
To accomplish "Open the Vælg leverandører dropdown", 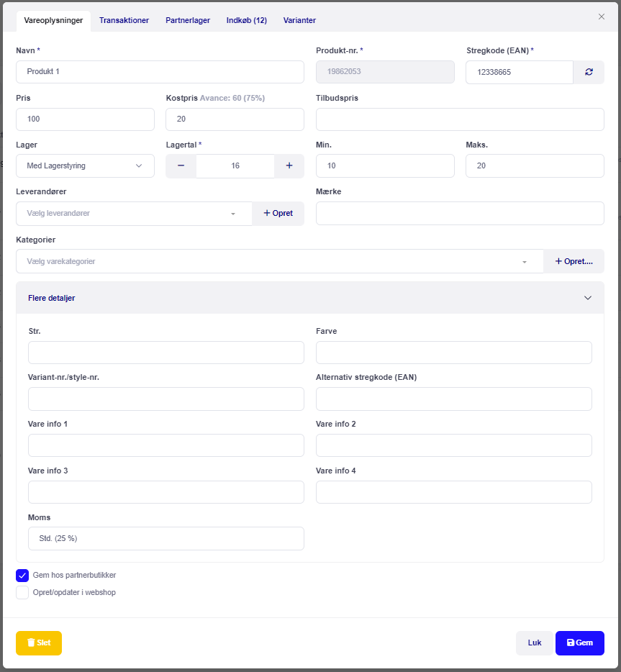I will 134,214.
